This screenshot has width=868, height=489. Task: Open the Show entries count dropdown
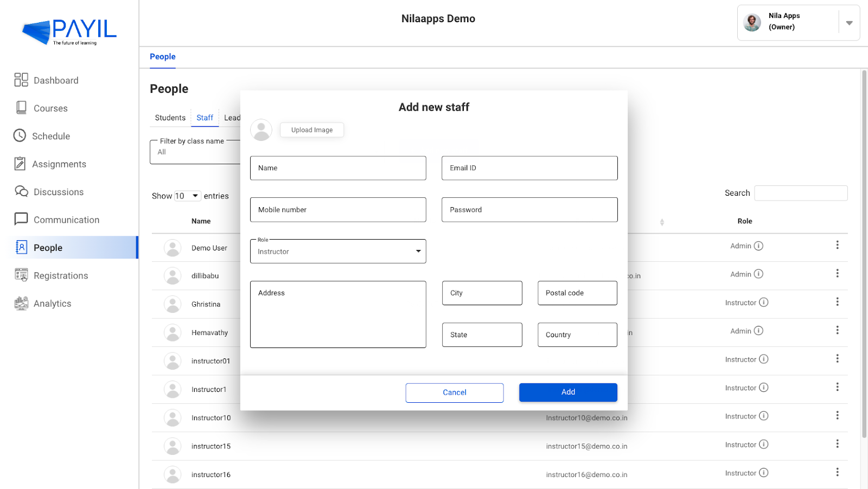point(187,196)
